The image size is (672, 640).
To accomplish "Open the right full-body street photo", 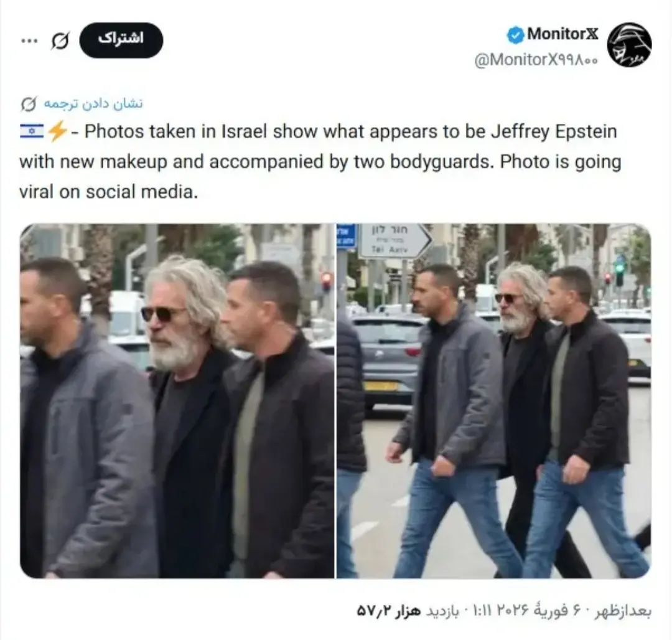I will [x=493, y=401].
